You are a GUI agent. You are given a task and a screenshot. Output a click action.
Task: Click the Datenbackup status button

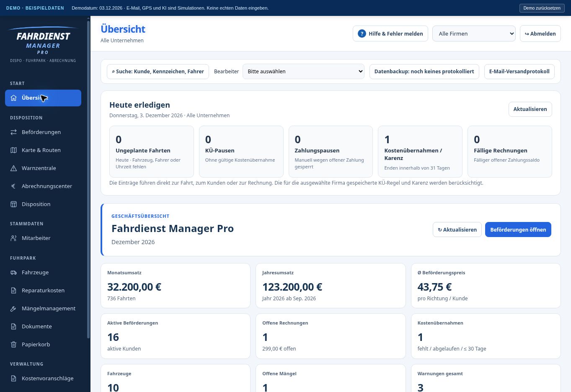click(x=424, y=72)
